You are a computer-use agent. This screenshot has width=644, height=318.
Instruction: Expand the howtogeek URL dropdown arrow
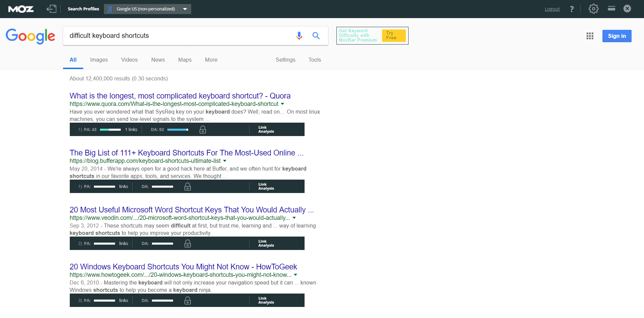coord(296,275)
